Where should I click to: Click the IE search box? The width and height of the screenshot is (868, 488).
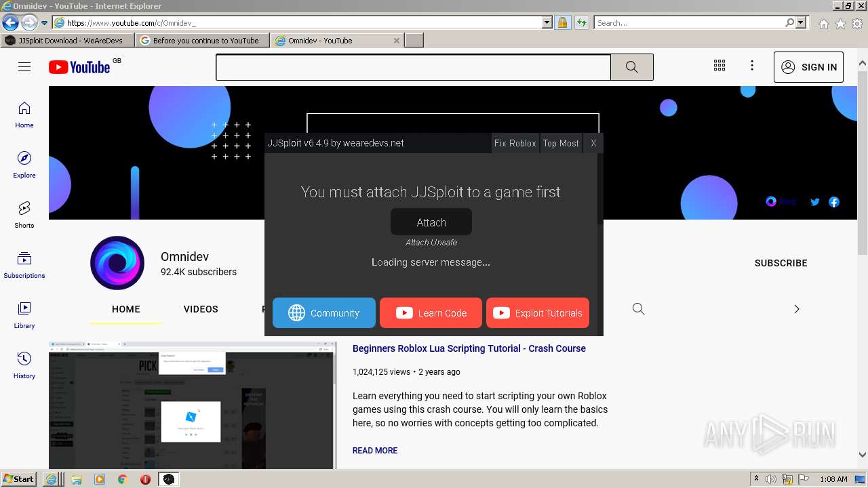689,22
